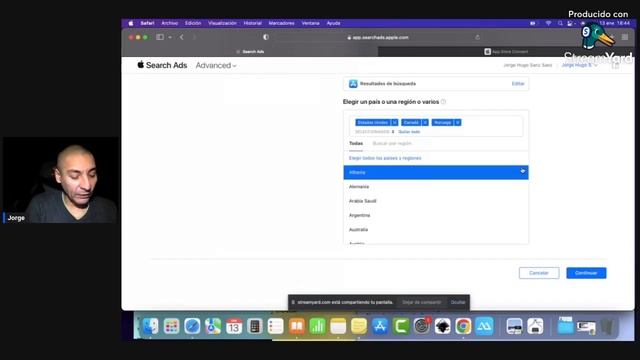Open Calculator from the dock
640x360 pixels.
pos(255,326)
